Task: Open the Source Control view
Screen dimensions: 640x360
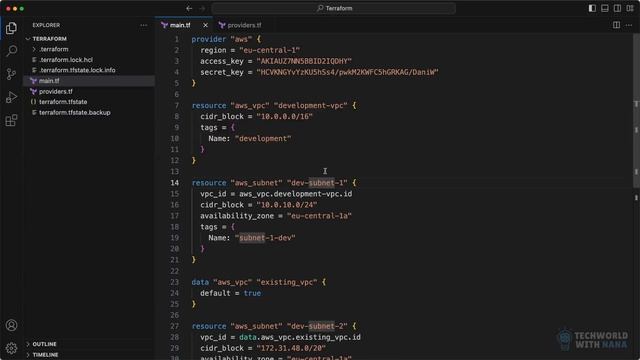Action: (11, 74)
